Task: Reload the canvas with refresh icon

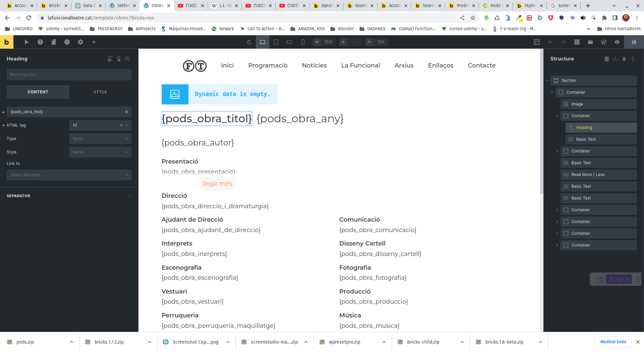Action: tap(249, 42)
